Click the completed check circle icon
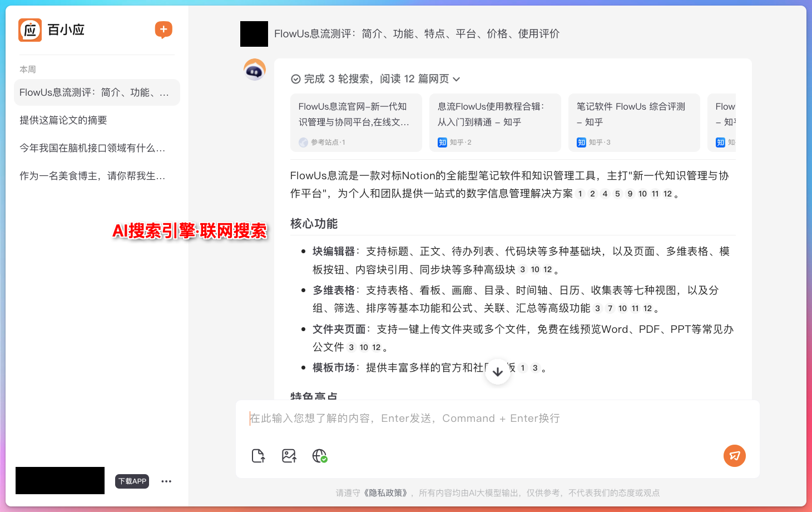 click(296, 79)
